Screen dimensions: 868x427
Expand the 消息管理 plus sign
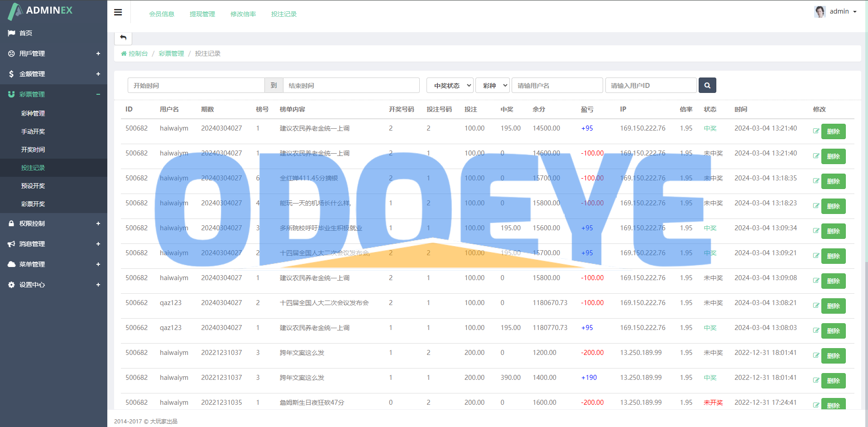click(98, 244)
